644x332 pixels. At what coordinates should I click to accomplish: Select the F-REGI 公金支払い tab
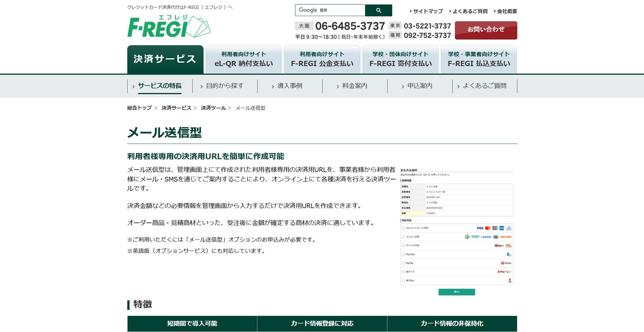(322, 59)
